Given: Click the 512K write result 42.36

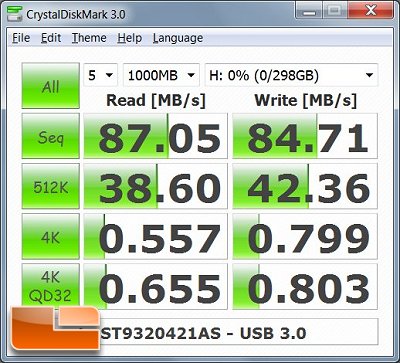Looking at the screenshot, I should 305,186.
